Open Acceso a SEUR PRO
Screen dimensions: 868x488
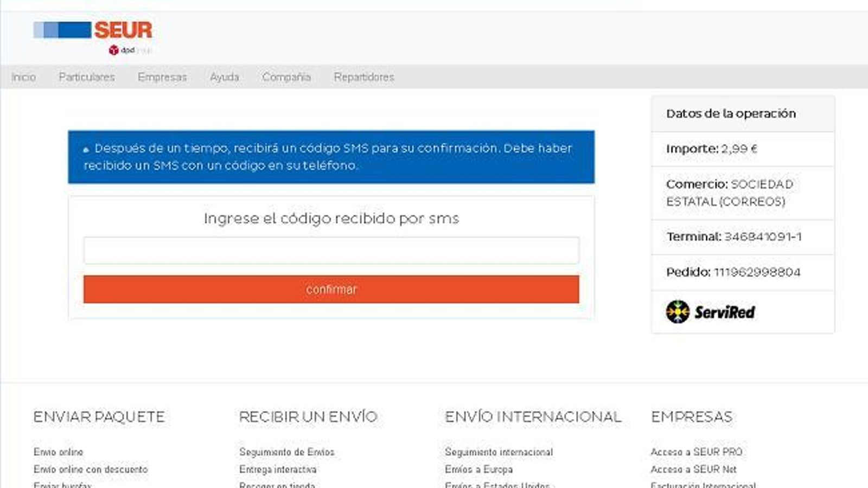697,452
